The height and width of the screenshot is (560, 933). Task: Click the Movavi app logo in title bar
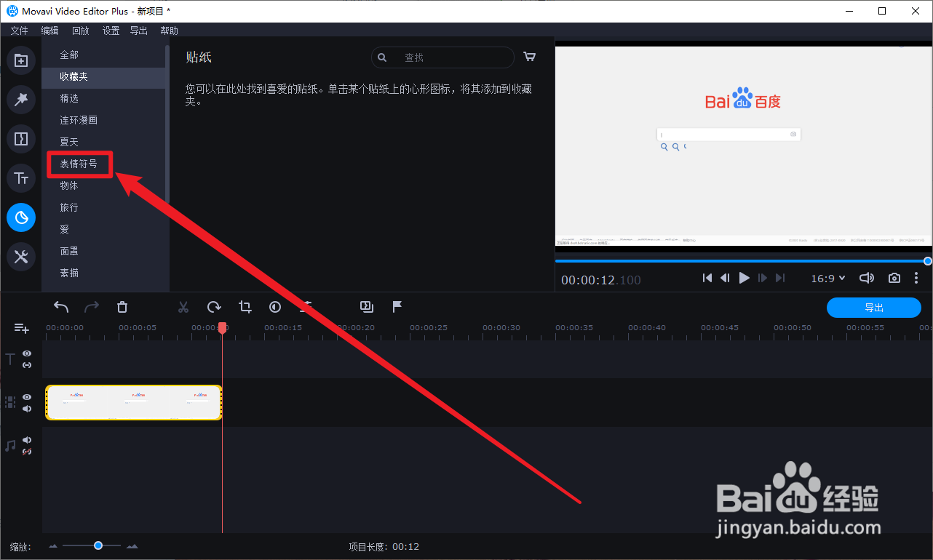click(x=12, y=11)
